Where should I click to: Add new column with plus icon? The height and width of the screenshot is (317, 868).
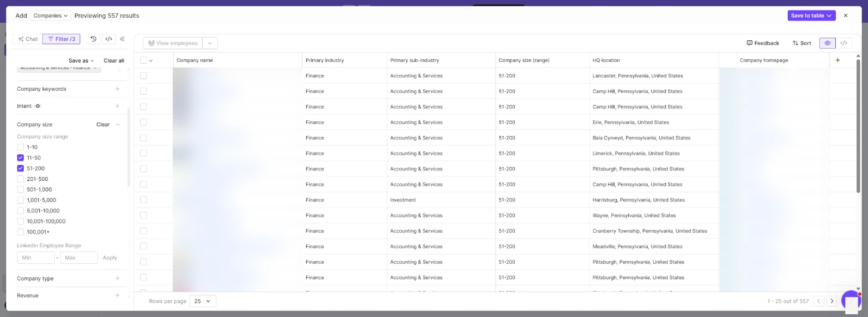coord(838,60)
